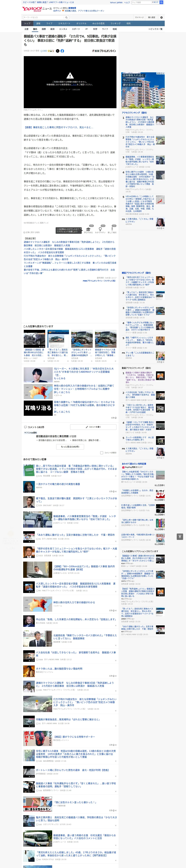This screenshot has width=186, height=868.
Task: Click the ログイン link
Action: point(57,11)
